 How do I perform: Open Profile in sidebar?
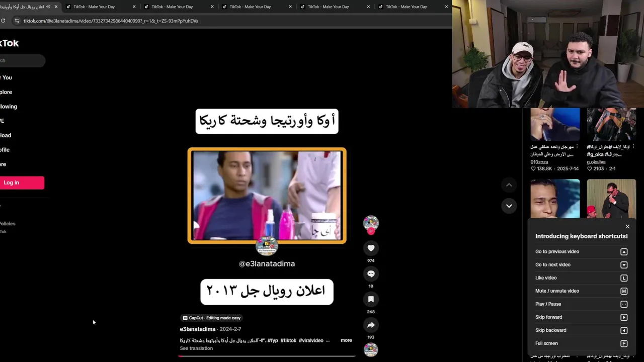(5, 150)
